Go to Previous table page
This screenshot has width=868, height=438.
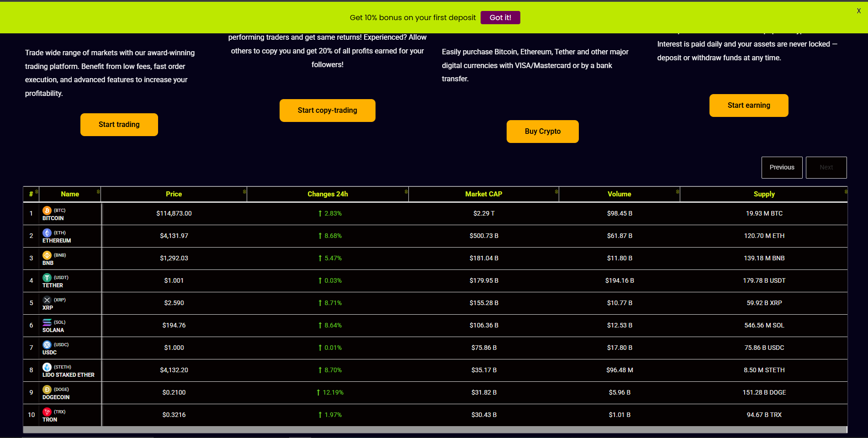point(782,168)
